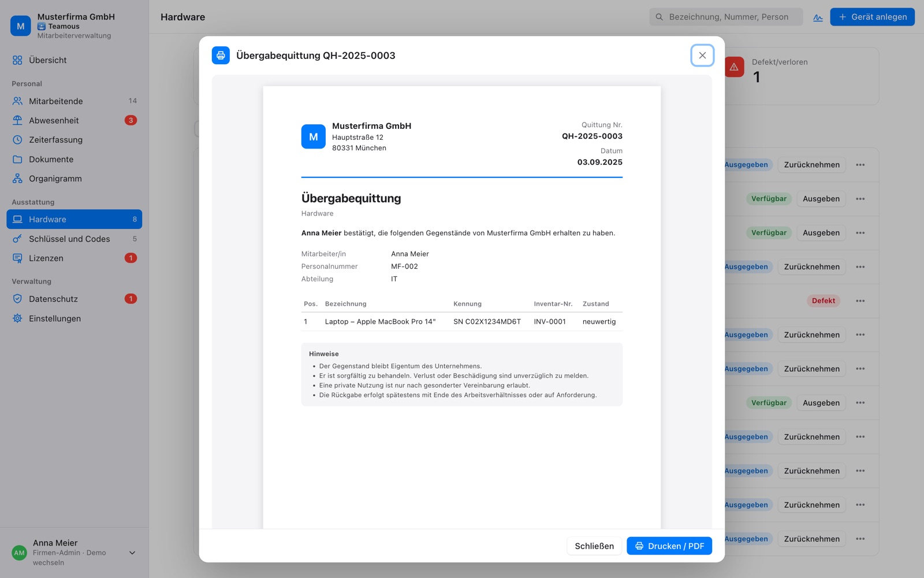
Task: Click the Dokumente folder icon
Action: [17, 159]
